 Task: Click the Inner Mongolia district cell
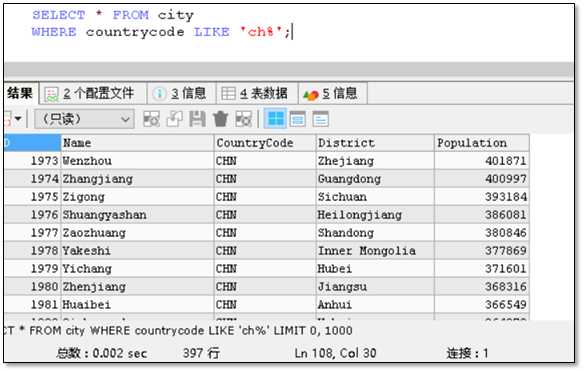[x=375, y=251]
